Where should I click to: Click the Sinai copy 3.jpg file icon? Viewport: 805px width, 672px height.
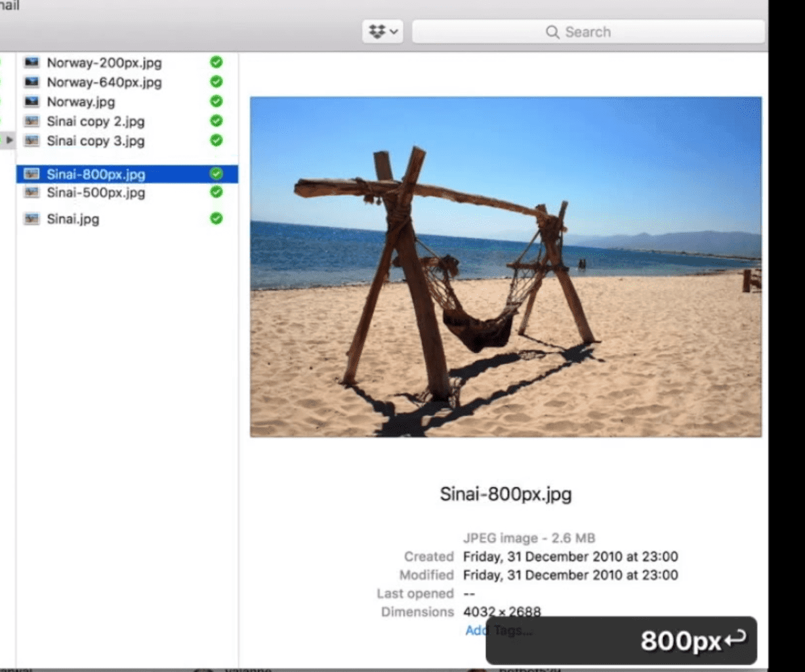[31, 141]
